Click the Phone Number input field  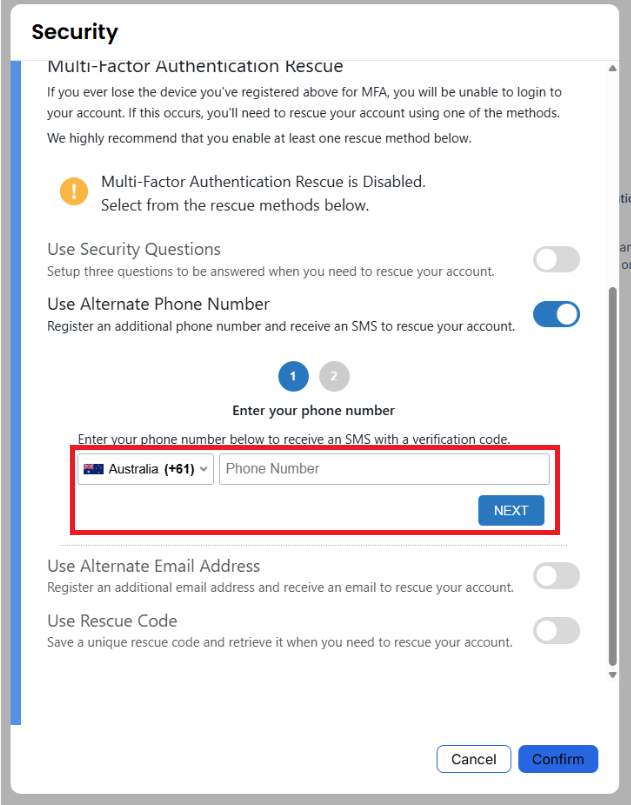384,469
